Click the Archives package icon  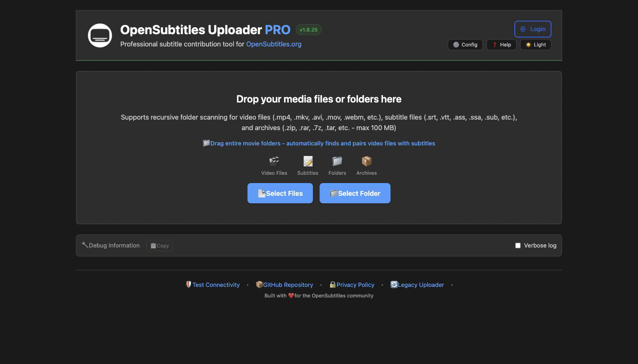[x=366, y=162]
